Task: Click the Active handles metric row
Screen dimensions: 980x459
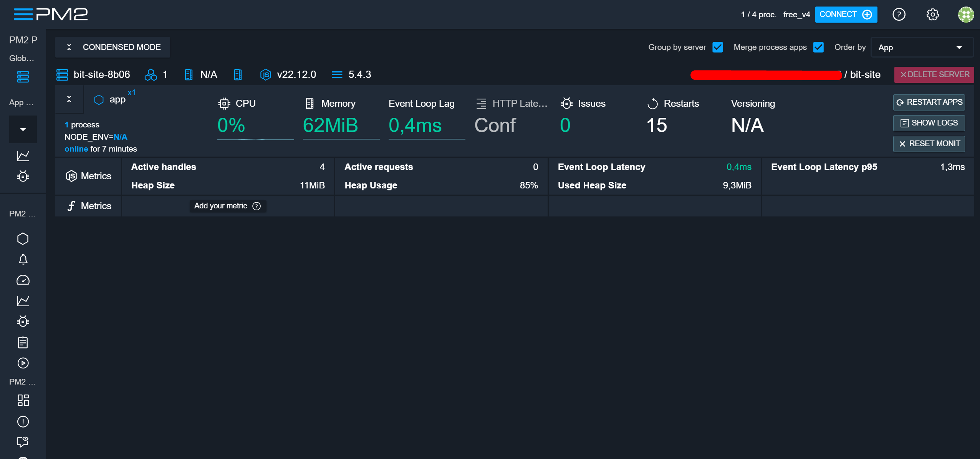Action: pos(228,167)
